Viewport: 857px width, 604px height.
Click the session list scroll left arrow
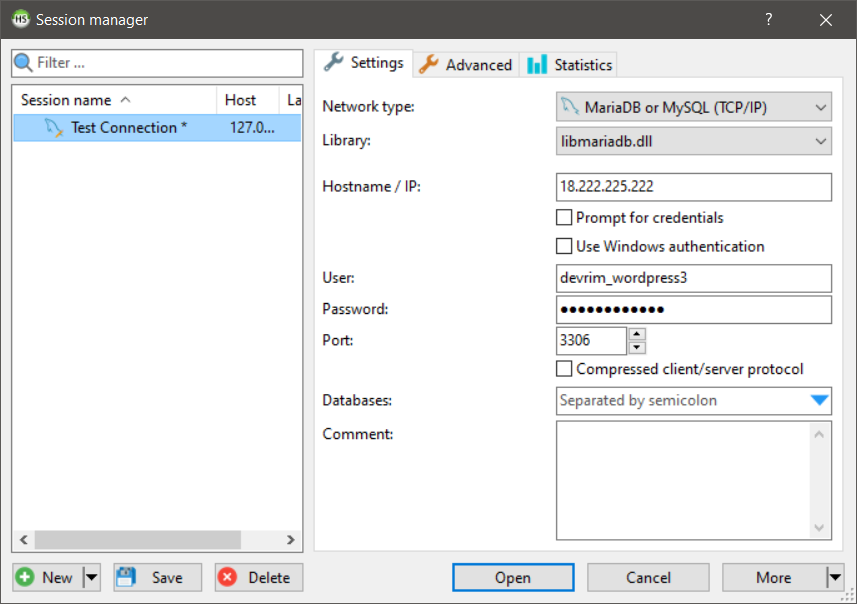(24, 540)
